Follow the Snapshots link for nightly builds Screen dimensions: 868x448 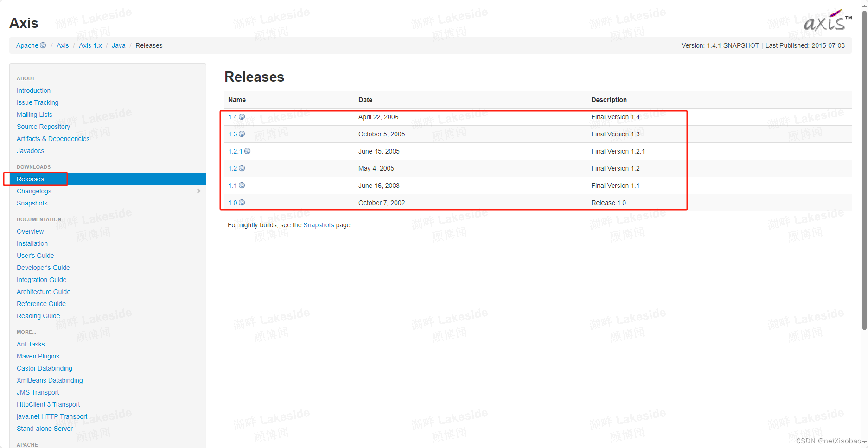point(319,225)
